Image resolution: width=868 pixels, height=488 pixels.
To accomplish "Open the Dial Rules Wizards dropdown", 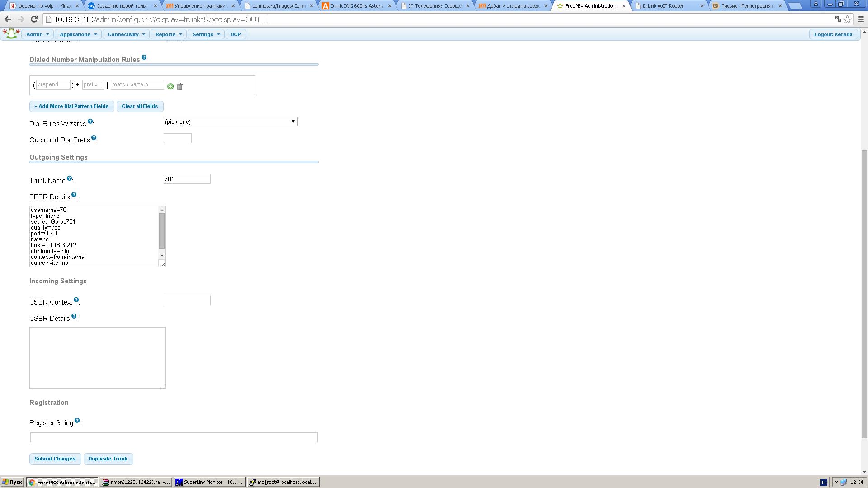I will click(x=230, y=122).
